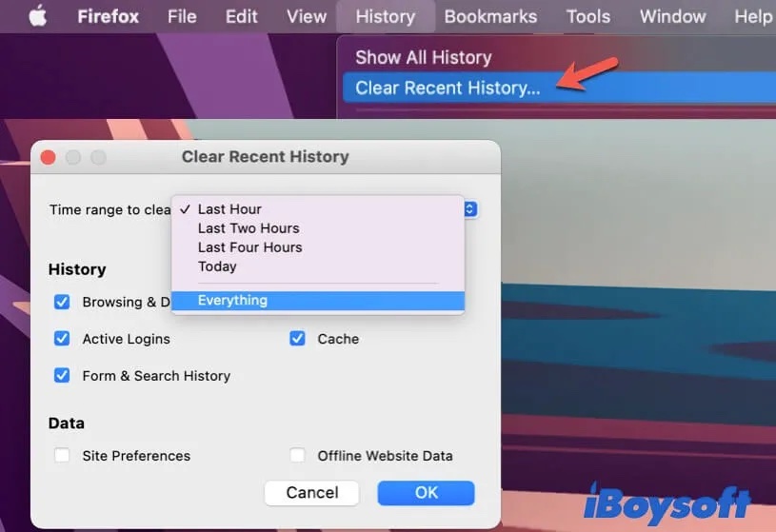This screenshot has width=776, height=532.
Task: Open the Apple menu icon
Action: [x=37, y=16]
